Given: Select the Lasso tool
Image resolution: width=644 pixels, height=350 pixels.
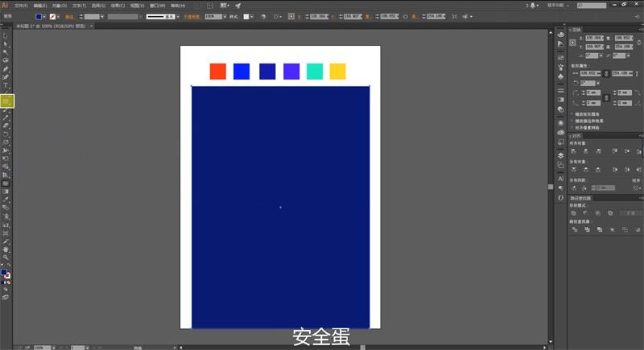Looking at the screenshot, I should point(6,60).
